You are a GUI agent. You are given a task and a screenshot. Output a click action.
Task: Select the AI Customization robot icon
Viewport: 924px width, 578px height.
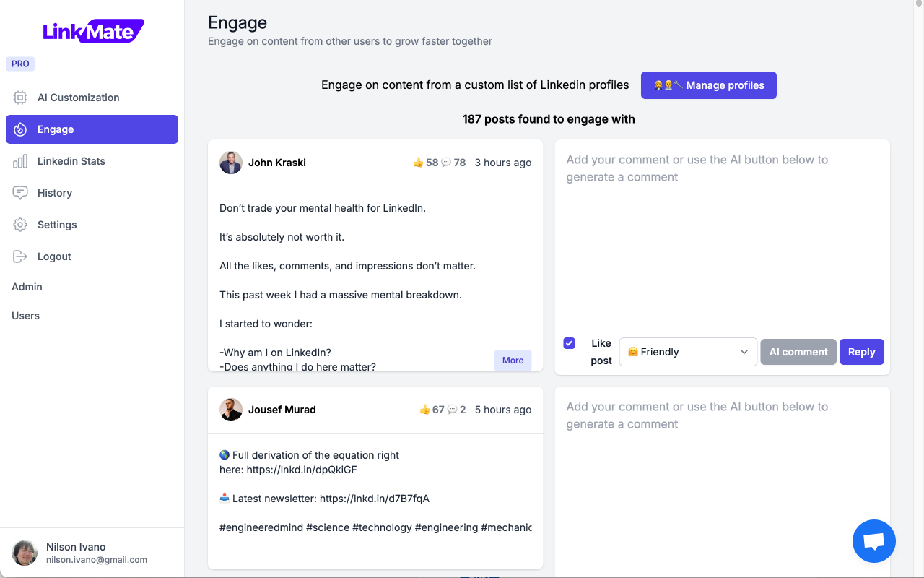(x=20, y=98)
